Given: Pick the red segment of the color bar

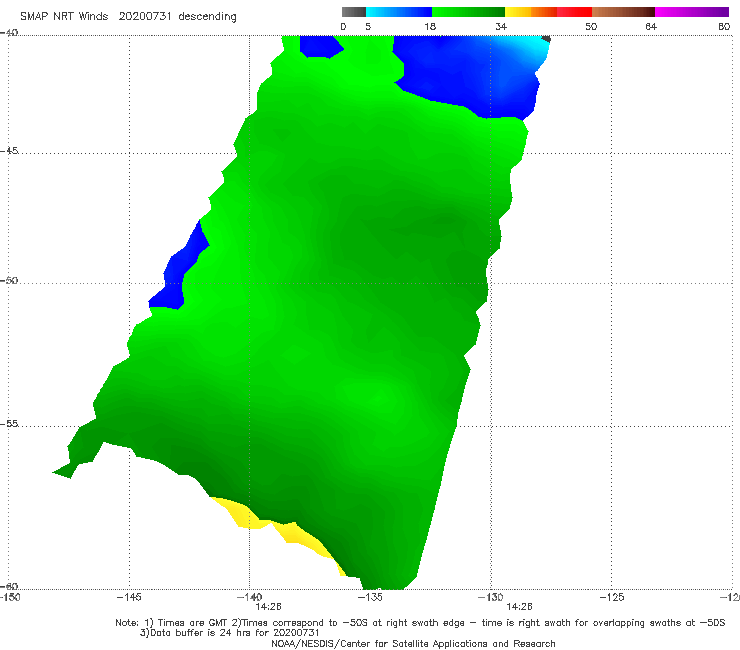Looking at the screenshot, I should [x=574, y=12].
